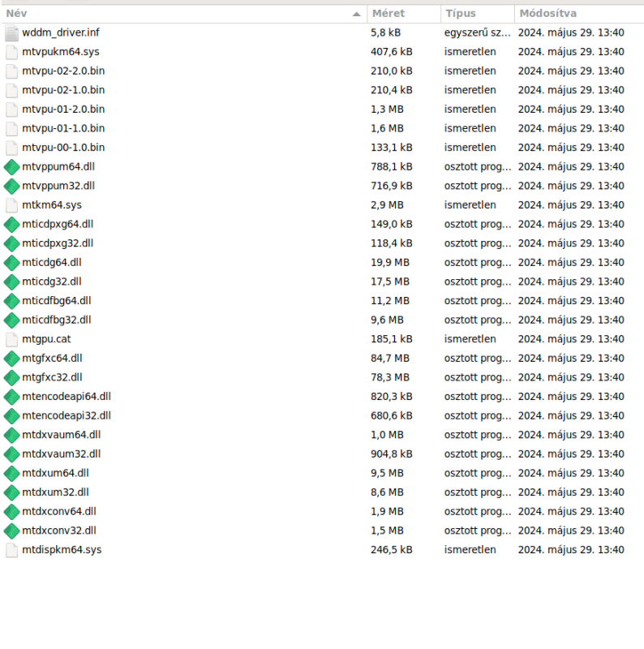This screenshot has width=644, height=649.
Task: Click the green icon of mtencodeapi64.dll
Action: click(x=11, y=397)
